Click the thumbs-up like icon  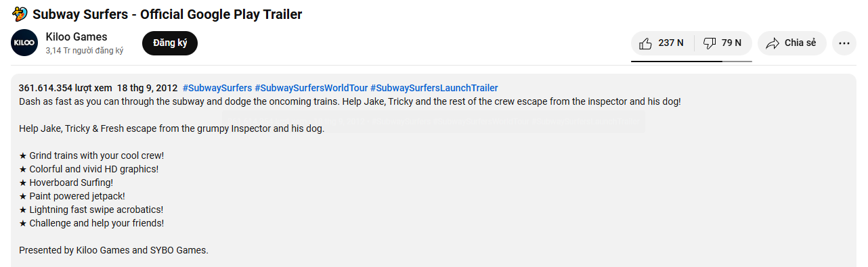click(x=645, y=43)
